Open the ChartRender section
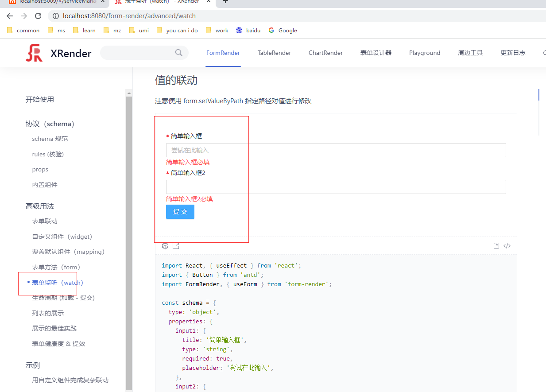546x392 pixels. pyautogui.click(x=325, y=53)
